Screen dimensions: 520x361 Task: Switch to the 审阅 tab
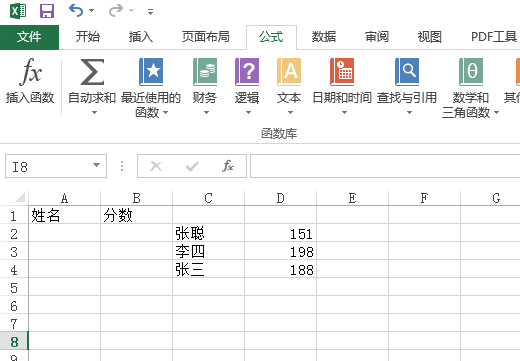coord(377,37)
